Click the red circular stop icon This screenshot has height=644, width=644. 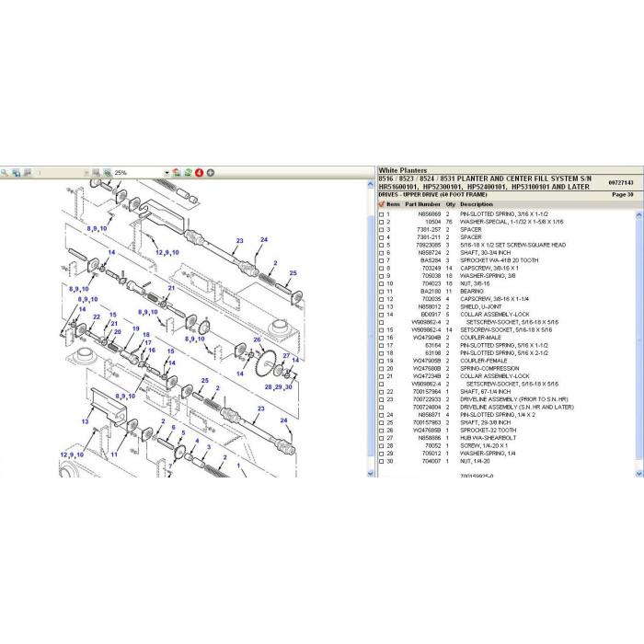[200, 173]
